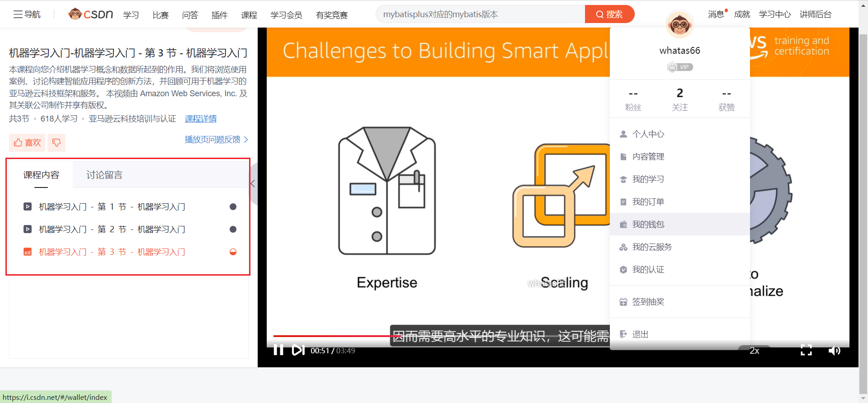View the 获赞 likes count
This screenshot has height=403, width=868.
(x=726, y=100)
